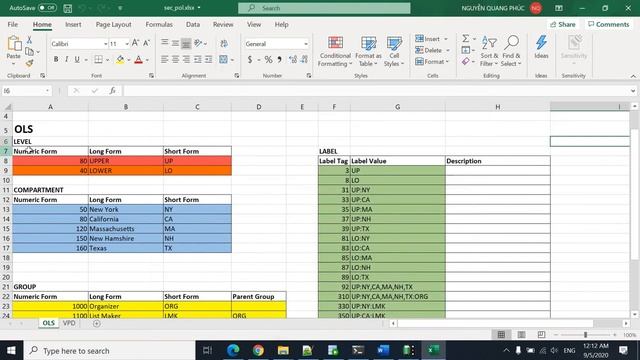Open the Fill Color dropdown arrow
This screenshot has height=360, width=640.
[x=128, y=60]
